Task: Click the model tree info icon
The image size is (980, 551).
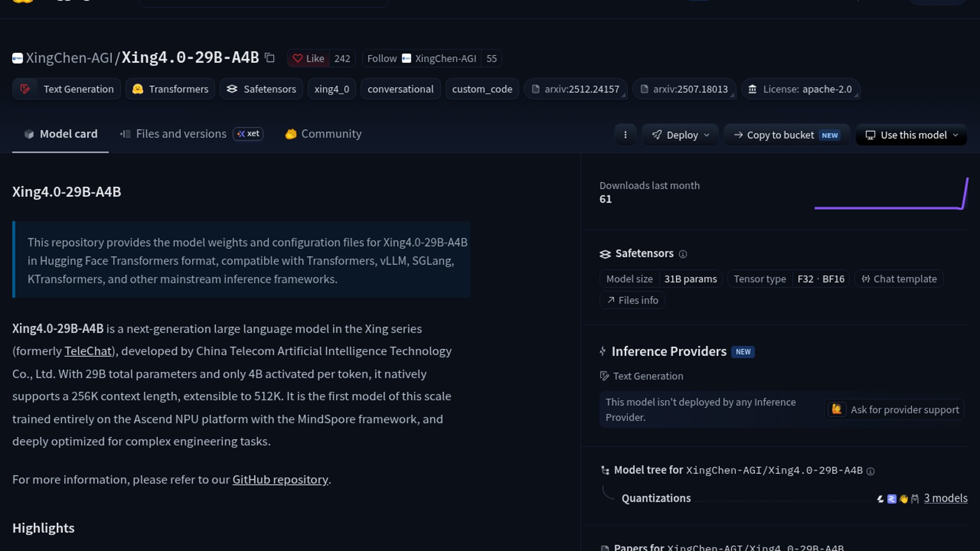Action: (x=871, y=471)
